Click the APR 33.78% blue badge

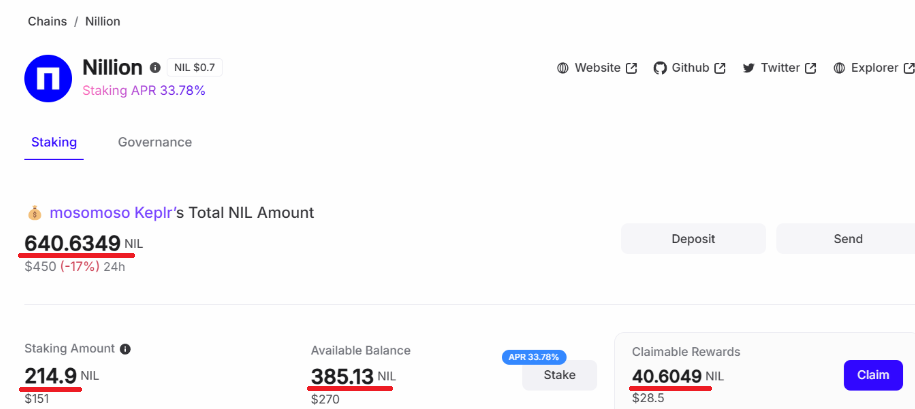coord(533,356)
